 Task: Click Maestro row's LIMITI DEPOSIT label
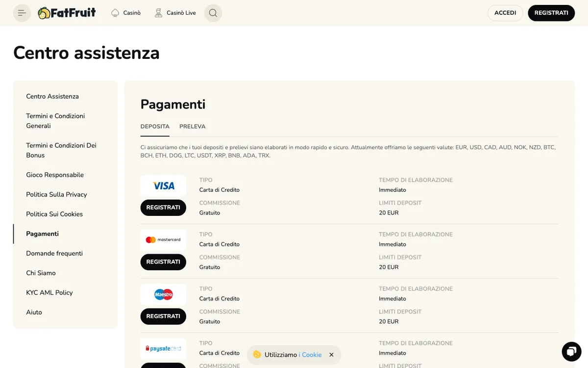click(400, 312)
